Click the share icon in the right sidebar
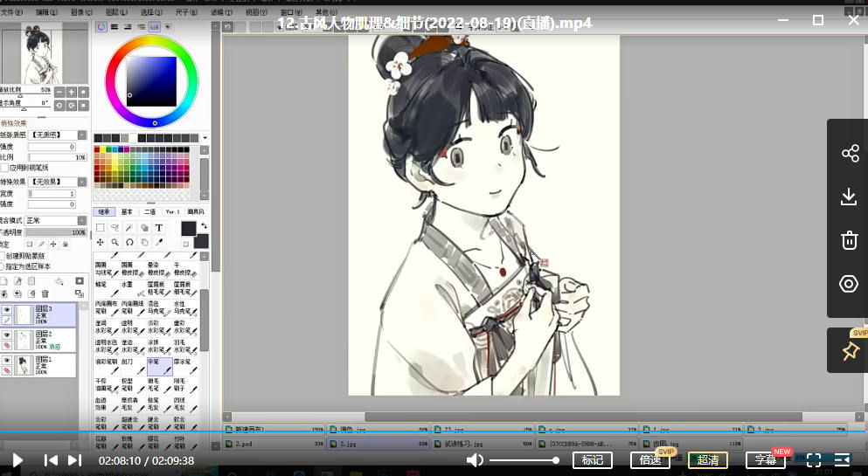 (x=849, y=154)
